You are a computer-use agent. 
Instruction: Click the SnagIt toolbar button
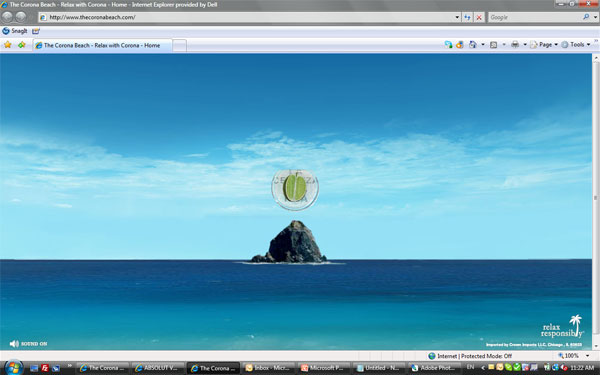click(x=15, y=31)
